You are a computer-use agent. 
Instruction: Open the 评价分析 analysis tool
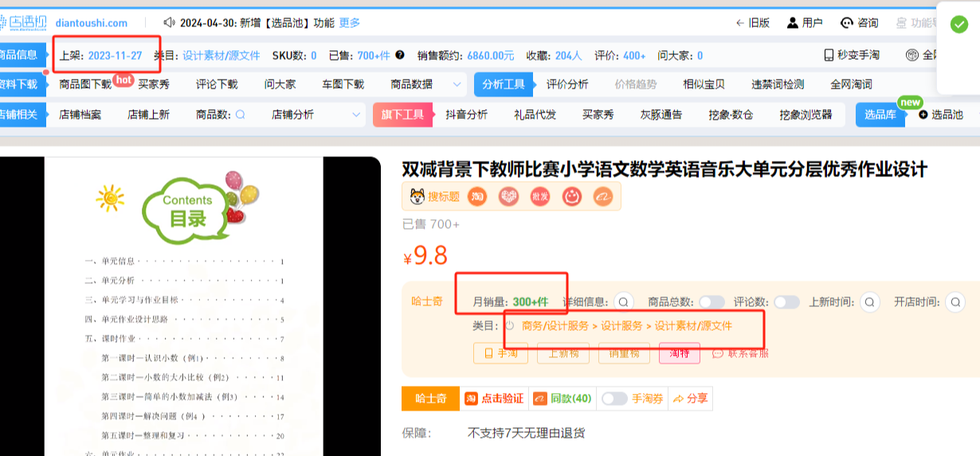567,85
